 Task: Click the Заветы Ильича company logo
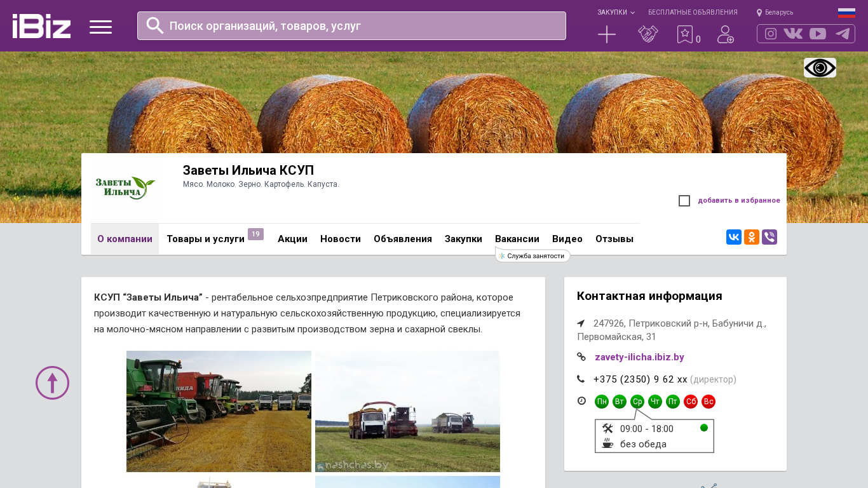coord(125,188)
